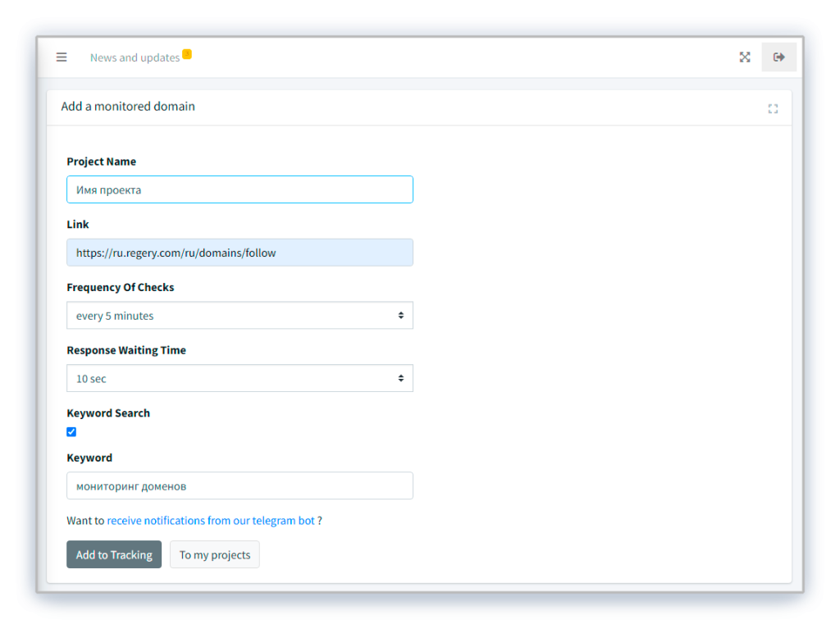This screenshot has width=840, height=629.
Task: Click the logout icon in the top bar
Action: (x=778, y=57)
